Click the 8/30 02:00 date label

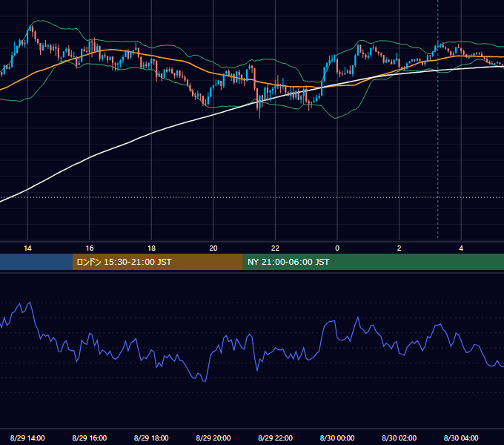click(x=399, y=438)
